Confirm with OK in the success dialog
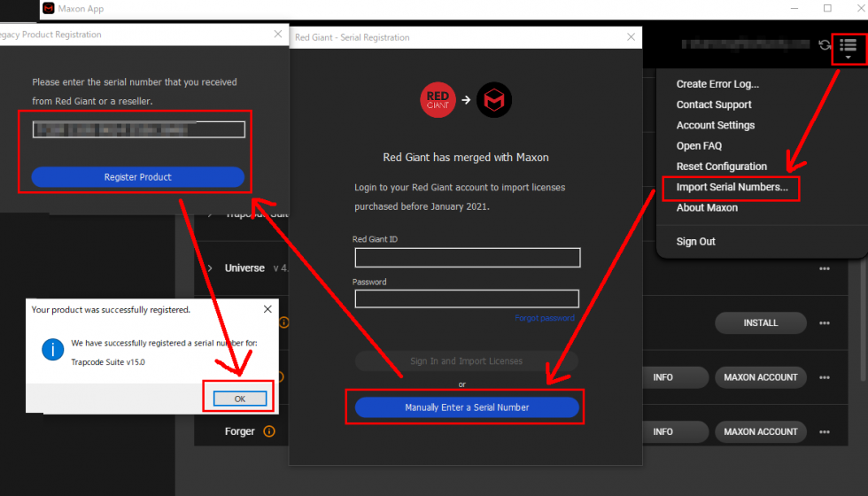This screenshot has height=496, width=868. pos(240,399)
